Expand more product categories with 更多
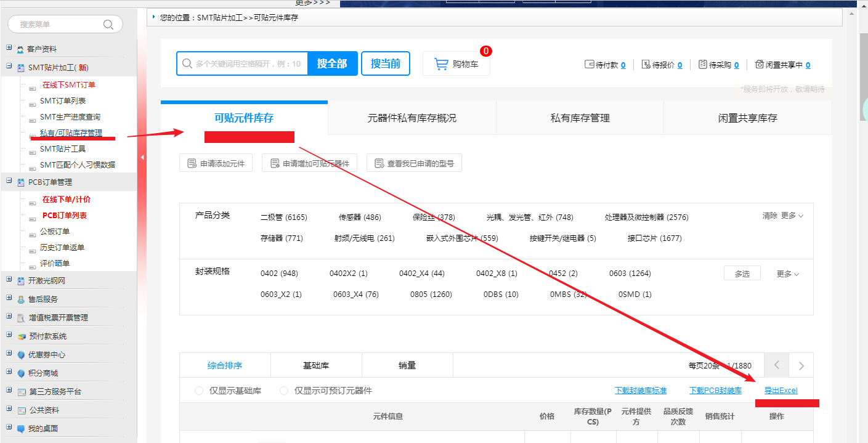The width and height of the screenshot is (868, 443). pos(792,216)
